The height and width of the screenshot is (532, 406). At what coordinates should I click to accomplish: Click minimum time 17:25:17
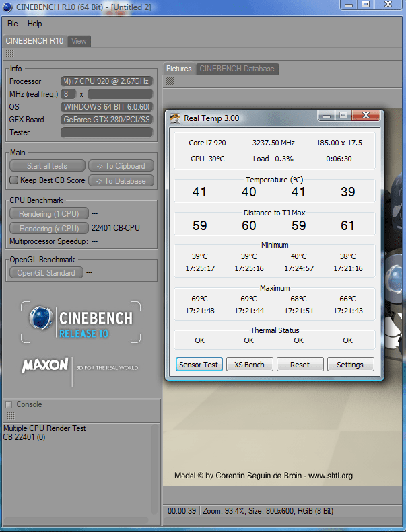point(200,268)
